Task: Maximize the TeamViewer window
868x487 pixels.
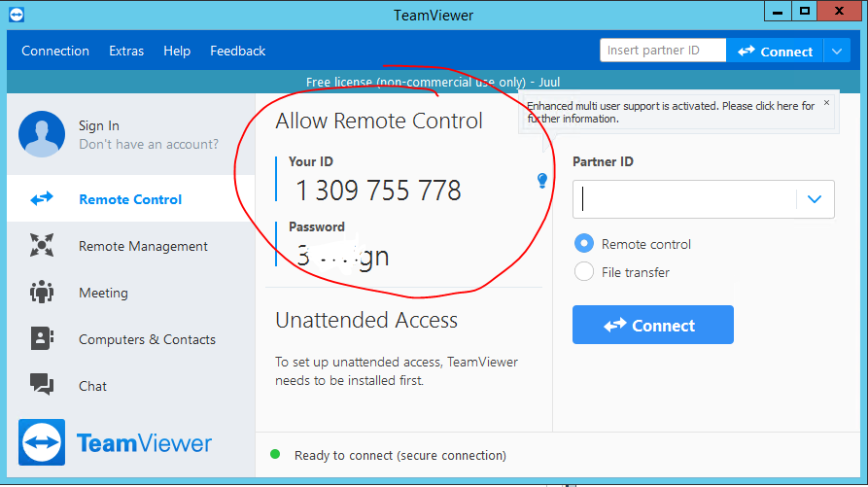Action: 805,11
